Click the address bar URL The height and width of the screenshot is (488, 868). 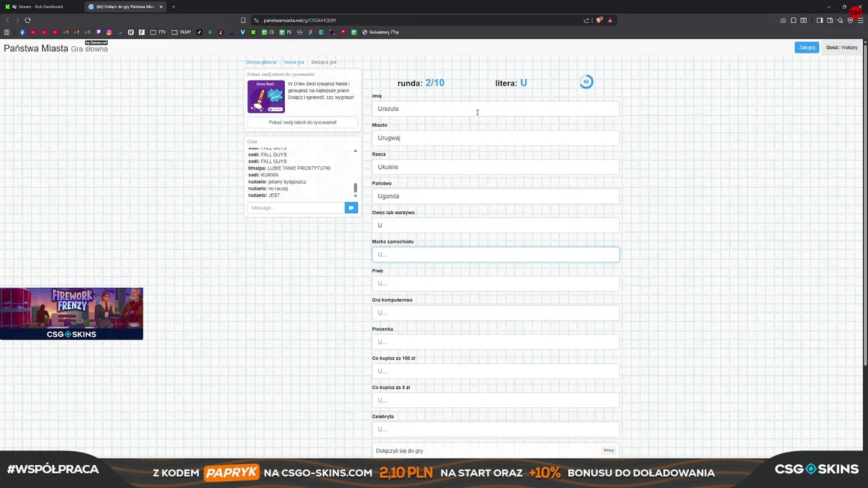pos(300,20)
